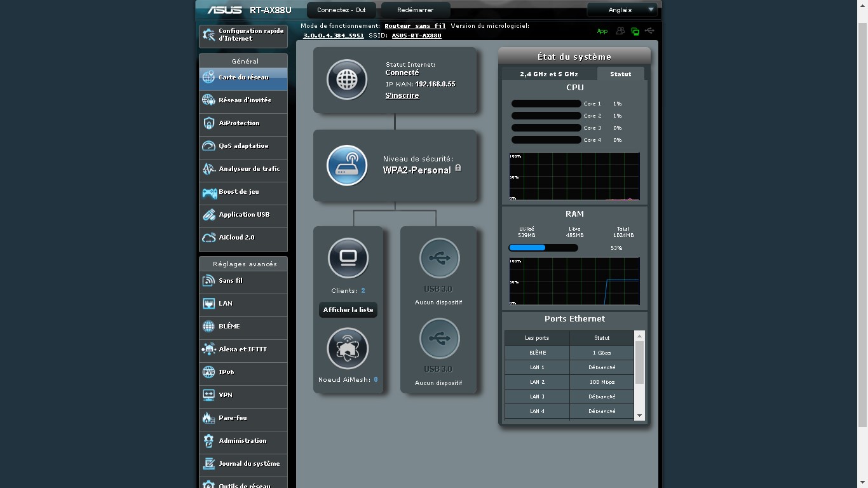The height and width of the screenshot is (488, 868).
Task: Click the Core 1 CPU usage bar
Action: [x=546, y=104]
